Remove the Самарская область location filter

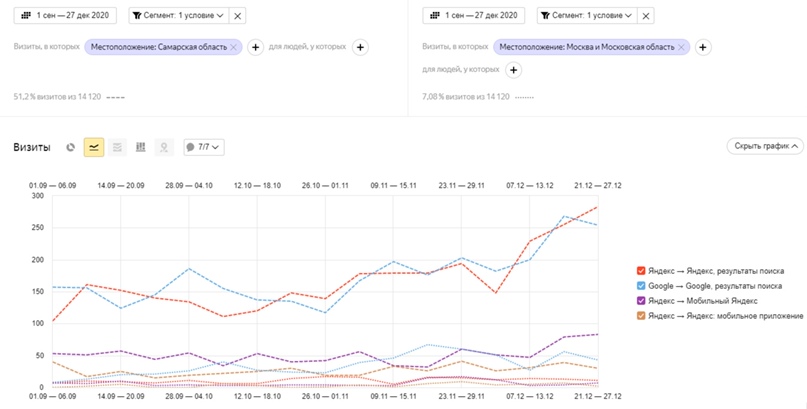pyautogui.click(x=234, y=47)
